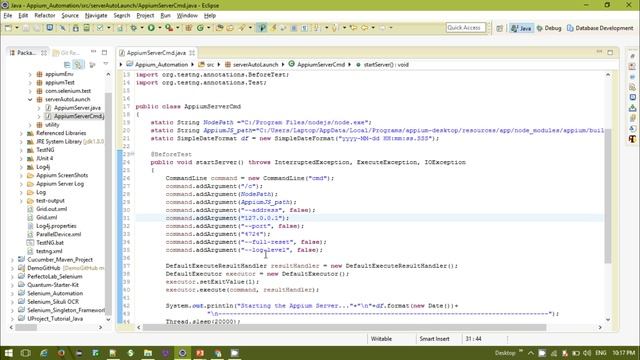This screenshot has height=360, width=640.
Task: Open Task View on the taskbar
Action: (x=25, y=353)
